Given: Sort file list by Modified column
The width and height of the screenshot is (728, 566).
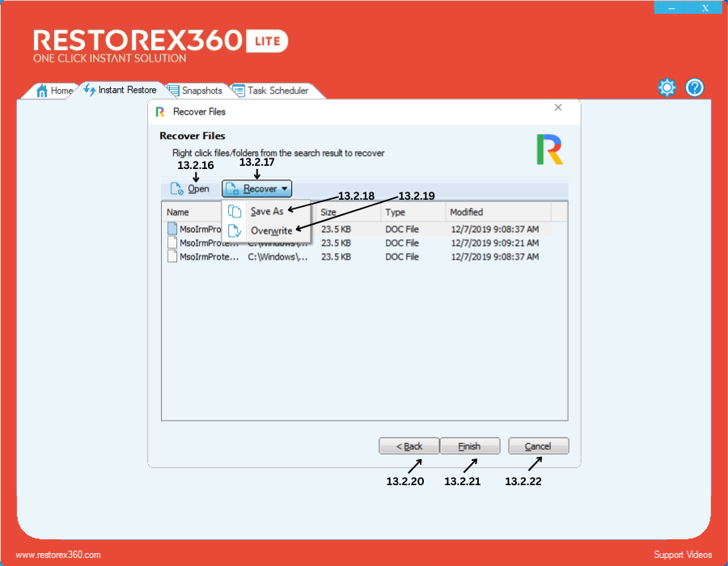Looking at the screenshot, I should (x=497, y=212).
